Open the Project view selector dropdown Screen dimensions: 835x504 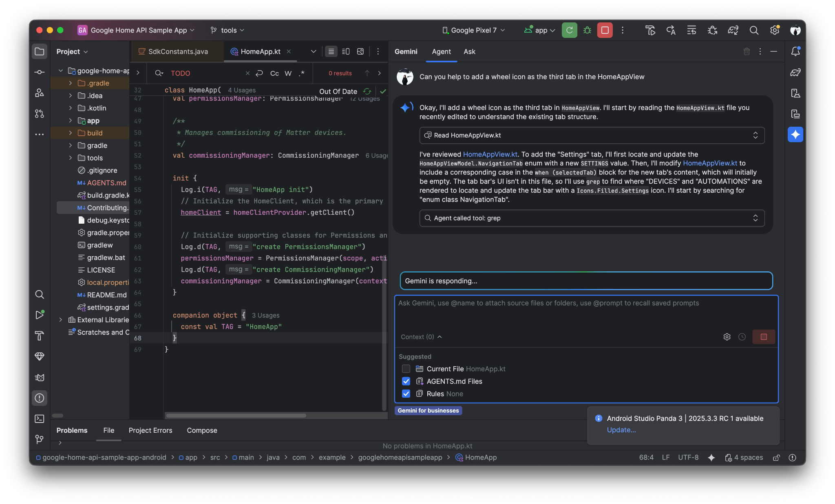pos(72,52)
